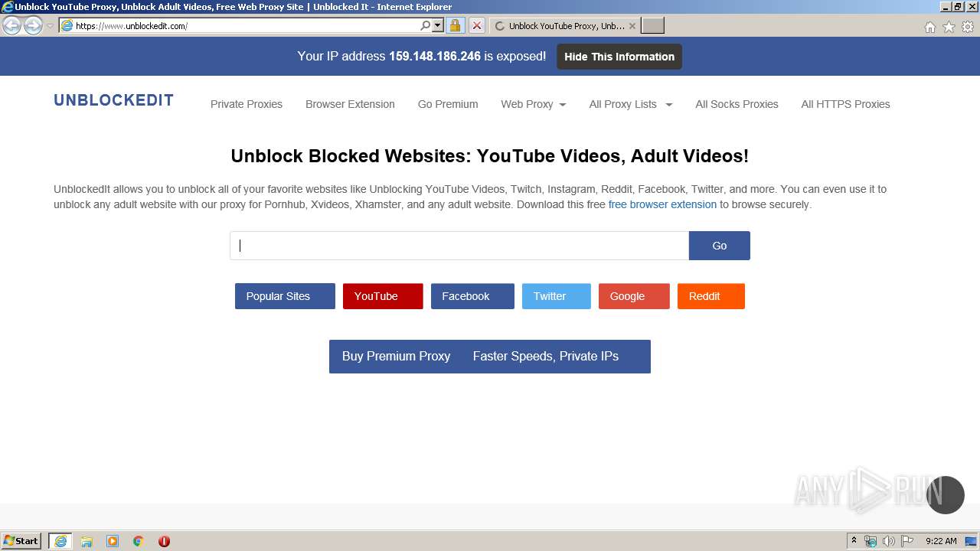The height and width of the screenshot is (551, 980).
Task: Open the address bar autocomplete dropdown arrow
Action: (x=438, y=25)
